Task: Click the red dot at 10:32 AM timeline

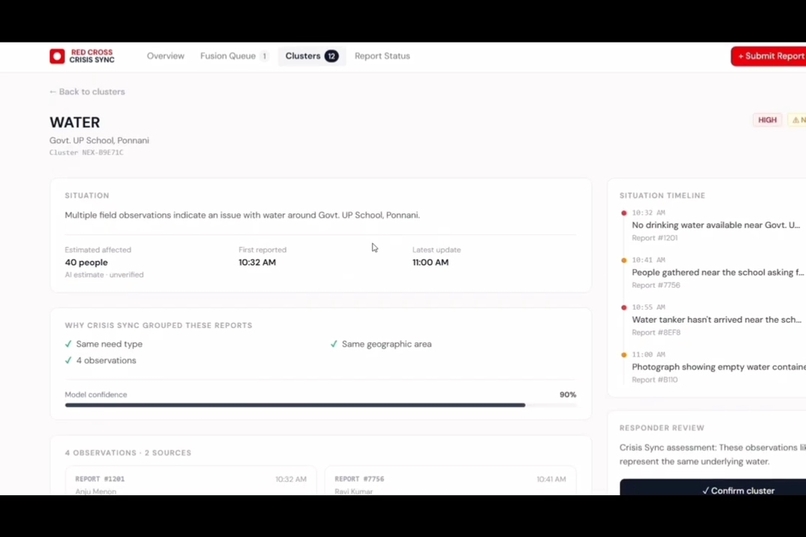Action: [624, 213]
